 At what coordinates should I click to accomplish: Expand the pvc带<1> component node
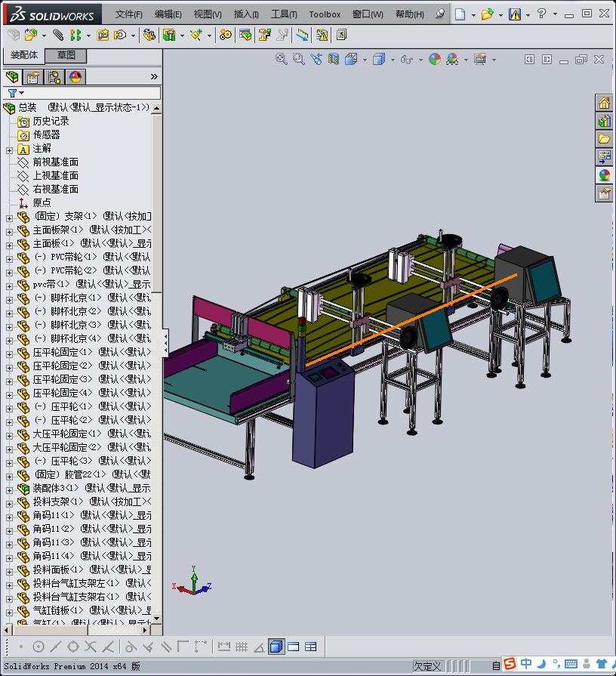pos(10,286)
